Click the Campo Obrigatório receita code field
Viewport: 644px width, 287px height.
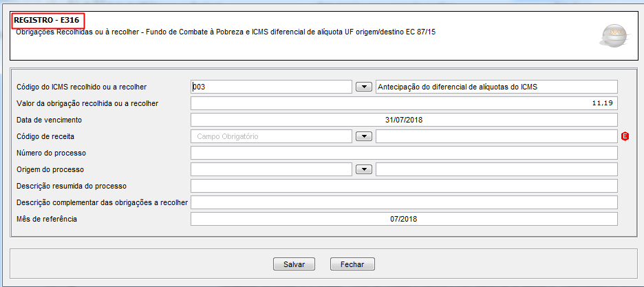(x=271, y=136)
